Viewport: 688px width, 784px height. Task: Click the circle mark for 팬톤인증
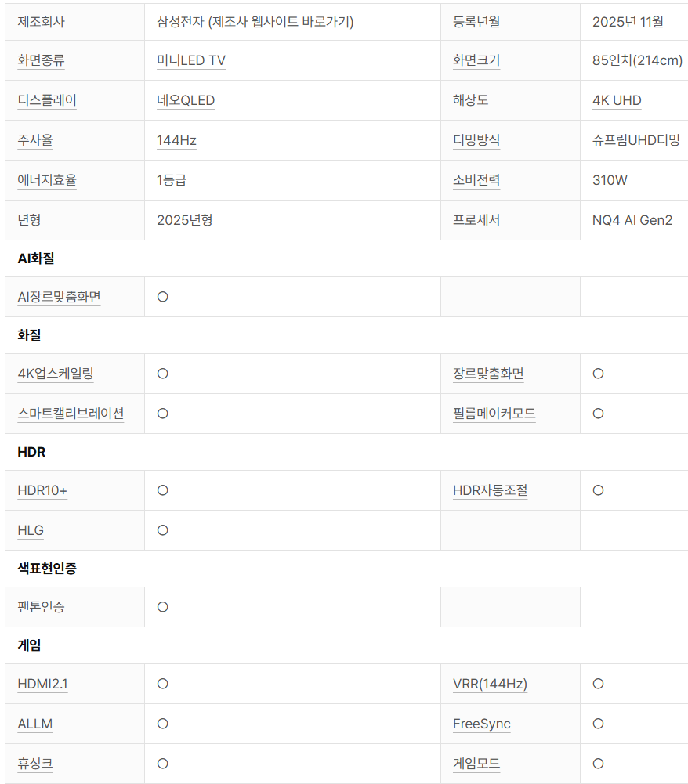coord(163,608)
